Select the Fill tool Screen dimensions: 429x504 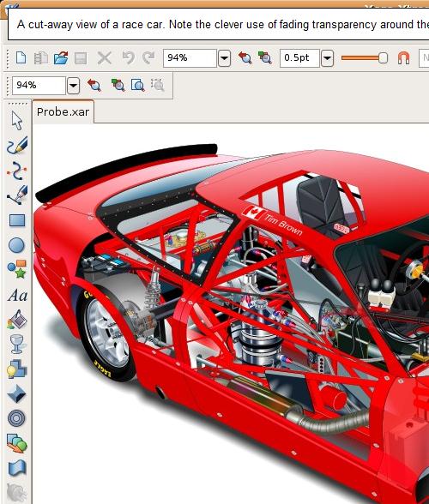(x=17, y=320)
